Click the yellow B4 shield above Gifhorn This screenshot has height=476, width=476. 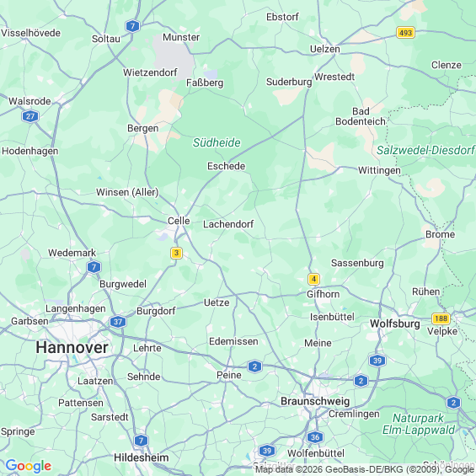click(x=313, y=279)
